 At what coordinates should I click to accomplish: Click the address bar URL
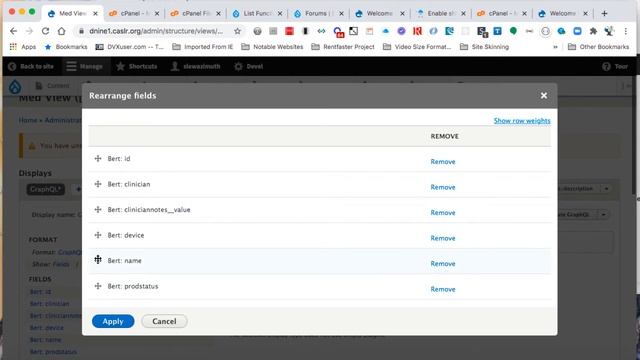[x=156, y=31]
